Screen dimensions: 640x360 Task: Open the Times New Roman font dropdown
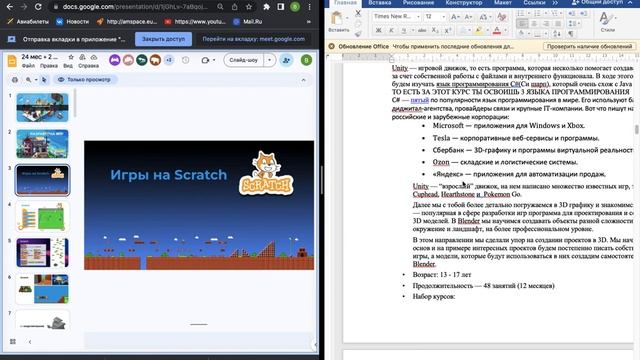click(x=418, y=16)
